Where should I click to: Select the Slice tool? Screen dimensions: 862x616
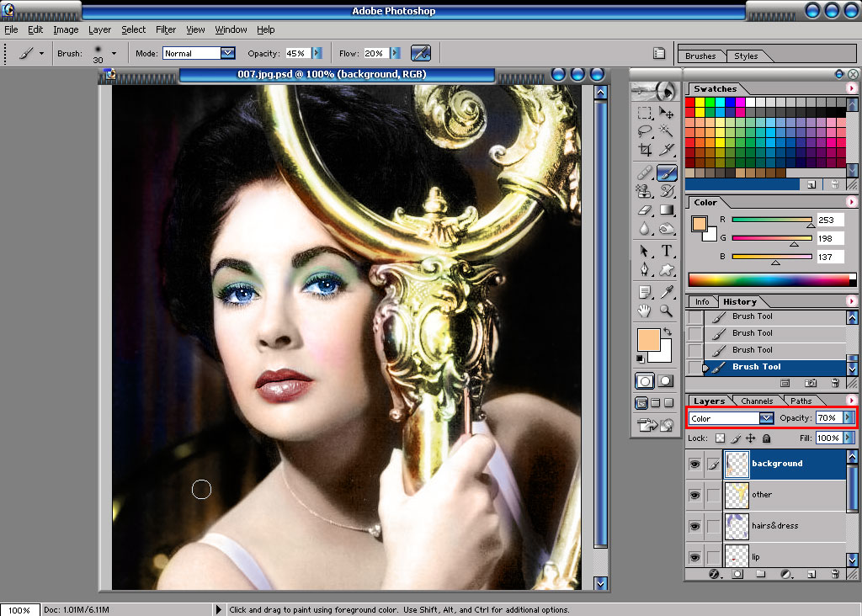tap(667, 150)
